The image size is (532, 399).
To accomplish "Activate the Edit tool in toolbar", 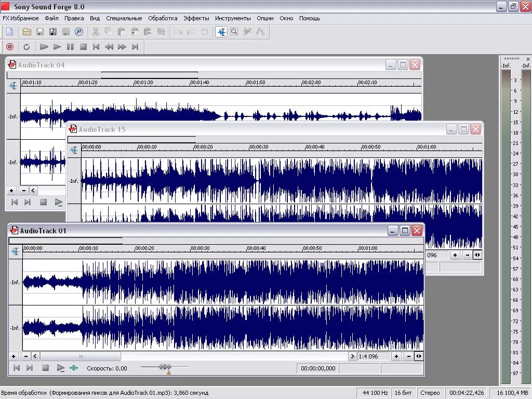I will click(221, 32).
